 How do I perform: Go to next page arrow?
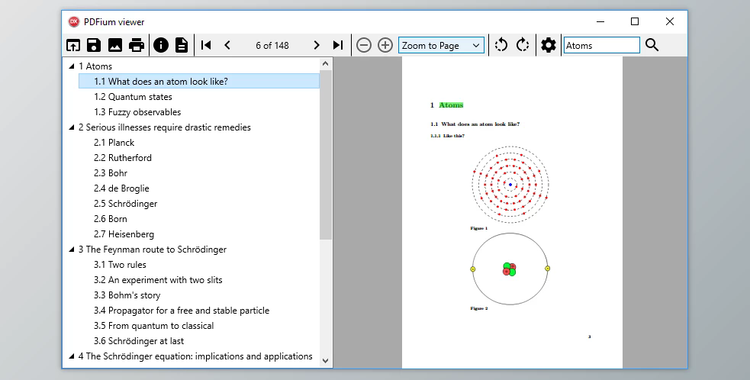tap(316, 45)
